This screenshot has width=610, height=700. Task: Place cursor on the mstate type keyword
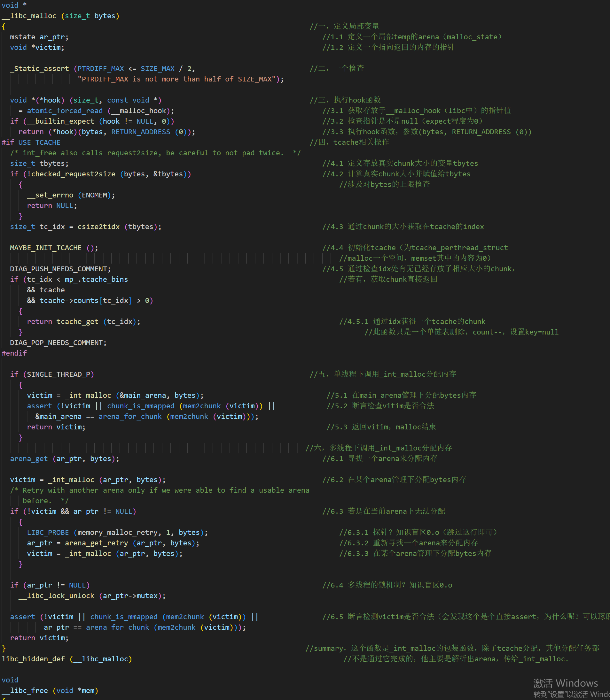(x=22, y=37)
